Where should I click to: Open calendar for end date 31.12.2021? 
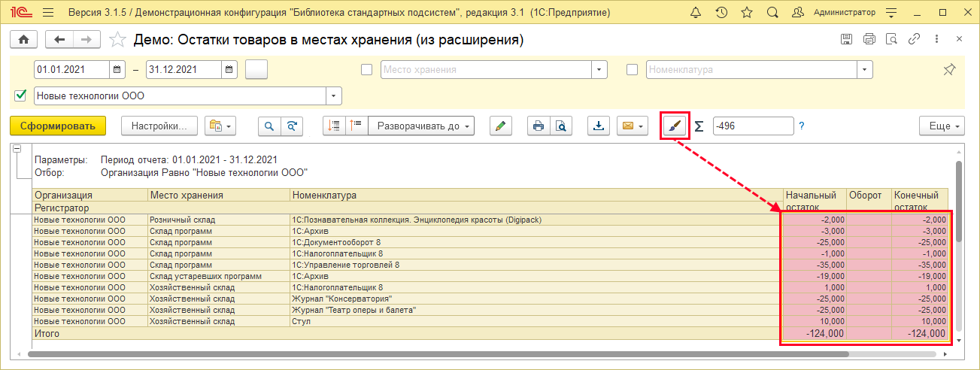(x=229, y=69)
